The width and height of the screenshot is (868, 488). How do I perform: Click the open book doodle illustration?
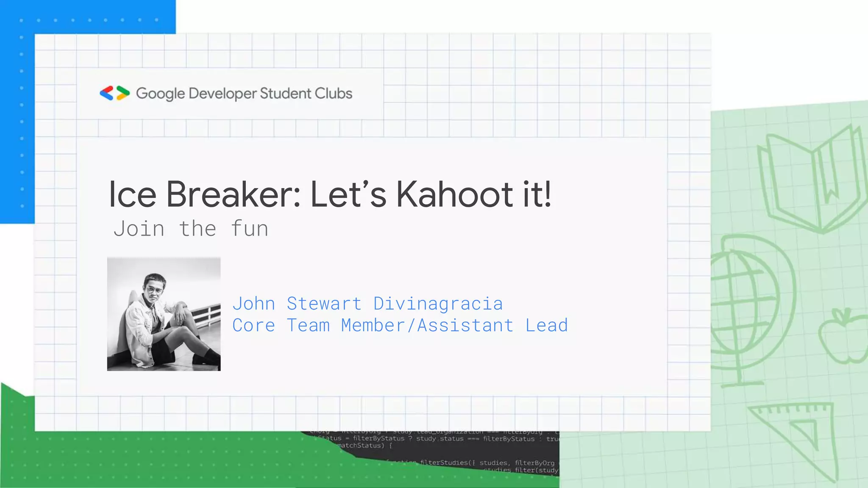click(812, 178)
